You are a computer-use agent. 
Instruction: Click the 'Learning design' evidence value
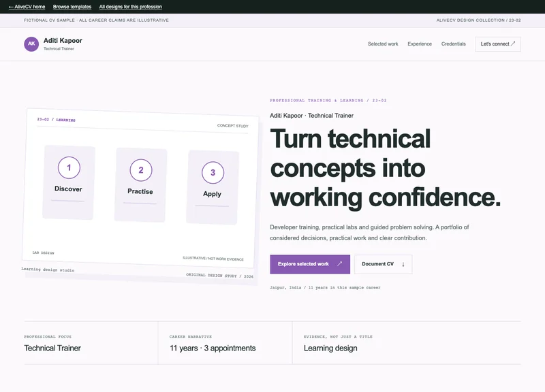[330, 348]
